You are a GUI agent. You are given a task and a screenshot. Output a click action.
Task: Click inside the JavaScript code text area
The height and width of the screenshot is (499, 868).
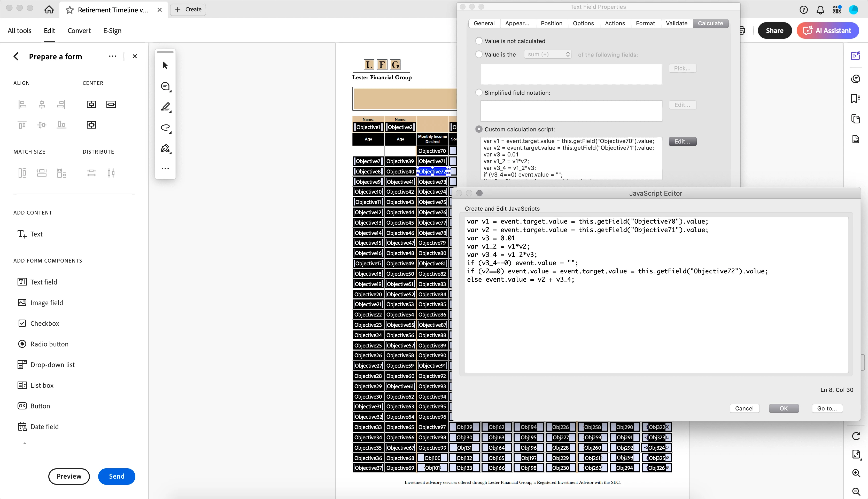click(655, 326)
